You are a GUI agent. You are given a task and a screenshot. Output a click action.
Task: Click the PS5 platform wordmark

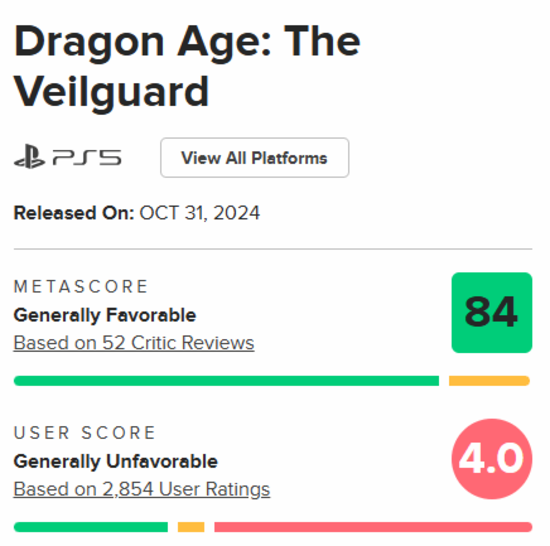(x=87, y=157)
